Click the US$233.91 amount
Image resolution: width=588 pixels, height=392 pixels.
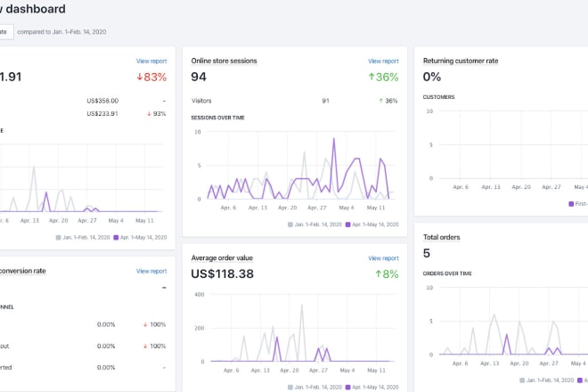(x=102, y=114)
